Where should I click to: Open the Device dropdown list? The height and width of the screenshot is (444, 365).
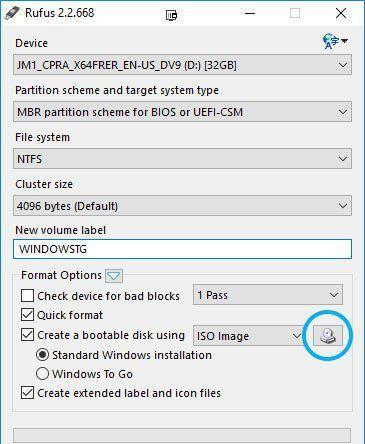pyautogui.click(x=182, y=65)
